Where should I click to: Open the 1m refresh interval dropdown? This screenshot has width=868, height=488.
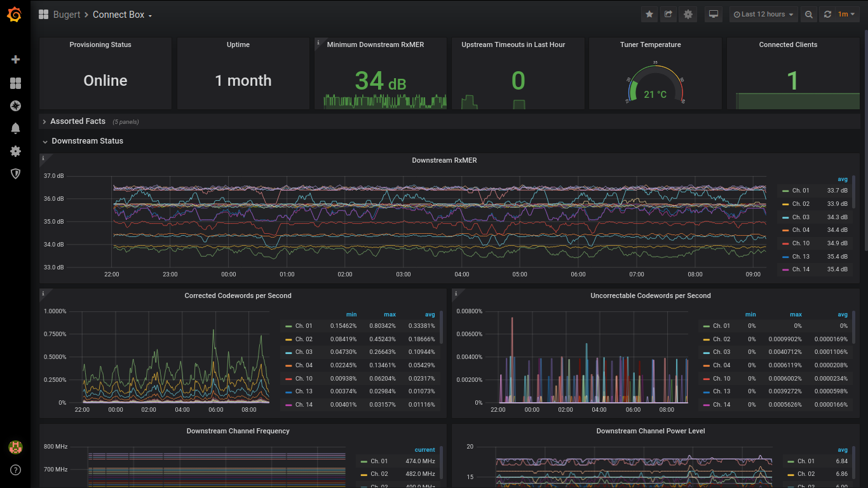846,14
